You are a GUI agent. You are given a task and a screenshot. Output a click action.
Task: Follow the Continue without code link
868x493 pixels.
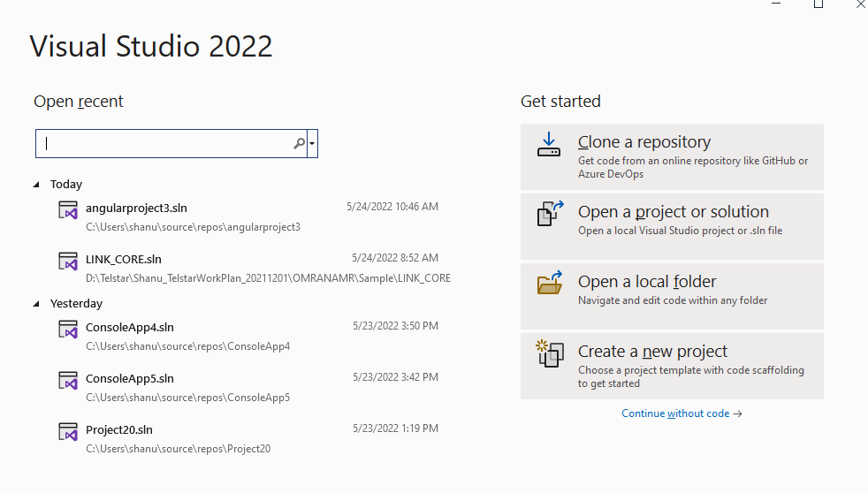click(x=681, y=413)
